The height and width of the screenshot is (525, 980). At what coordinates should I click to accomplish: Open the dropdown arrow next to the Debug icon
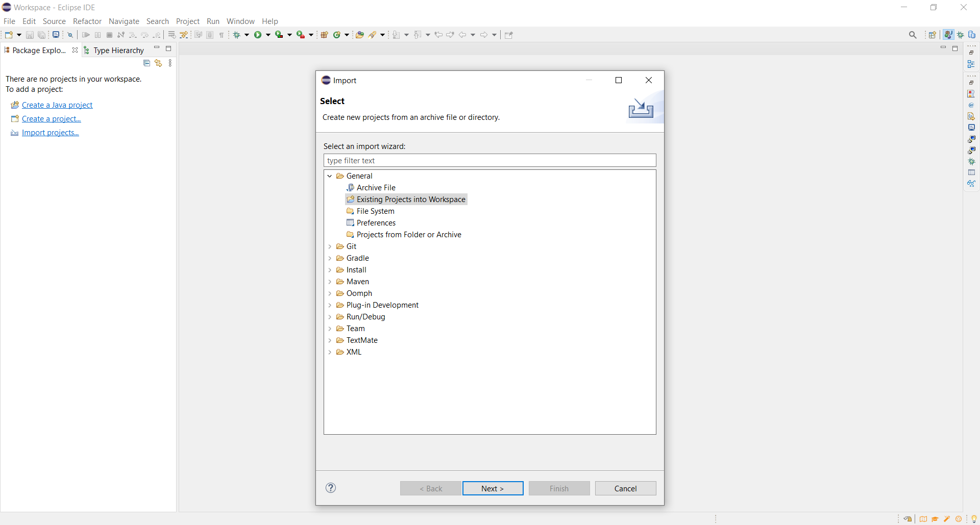click(x=247, y=35)
